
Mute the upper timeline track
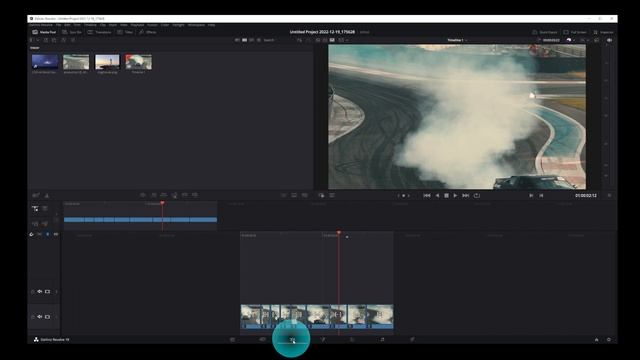pyautogui.click(x=40, y=291)
